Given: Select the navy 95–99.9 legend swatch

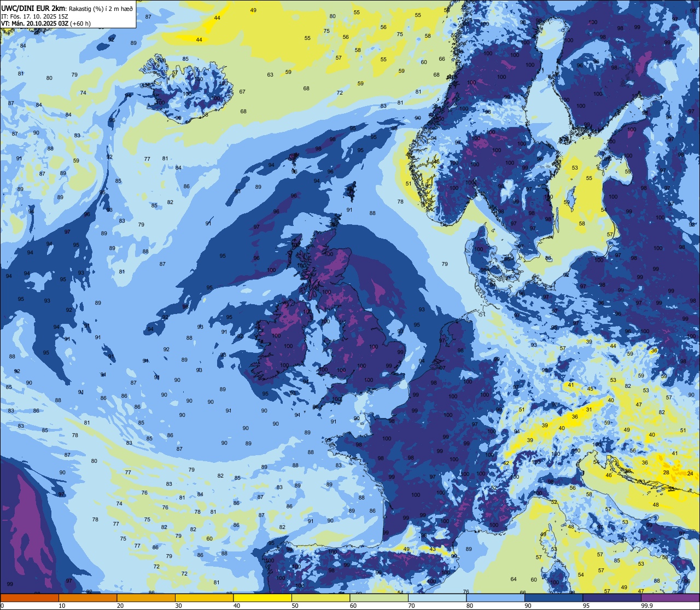Looking at the screenshot, I should point(612,598).
